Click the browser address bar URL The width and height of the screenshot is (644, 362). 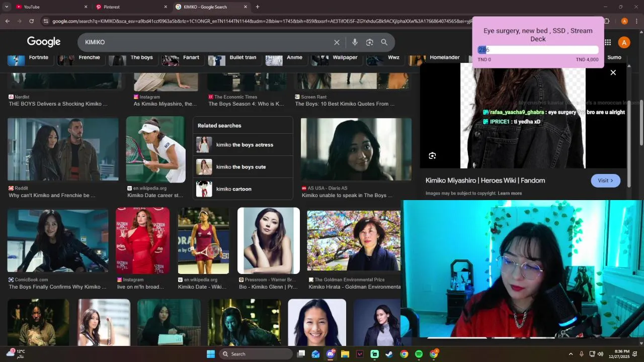click(262, 21)
